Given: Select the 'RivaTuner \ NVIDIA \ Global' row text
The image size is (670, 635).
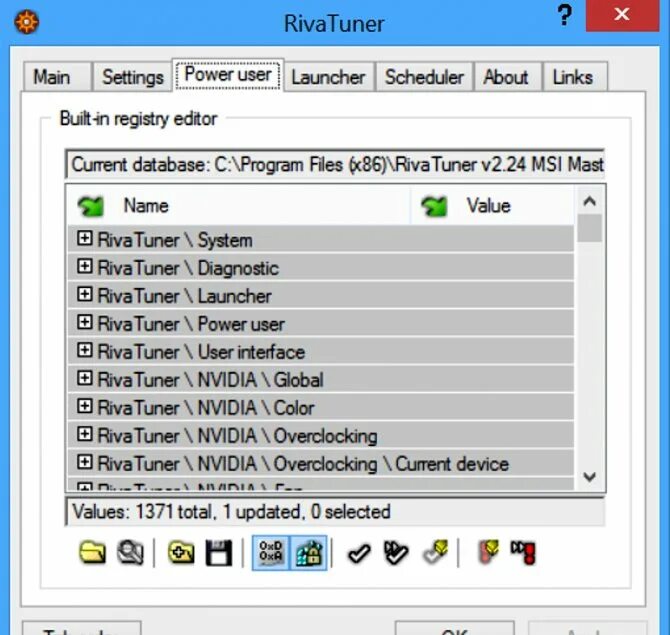Looking at the screenshot, I should click(210, 380).
